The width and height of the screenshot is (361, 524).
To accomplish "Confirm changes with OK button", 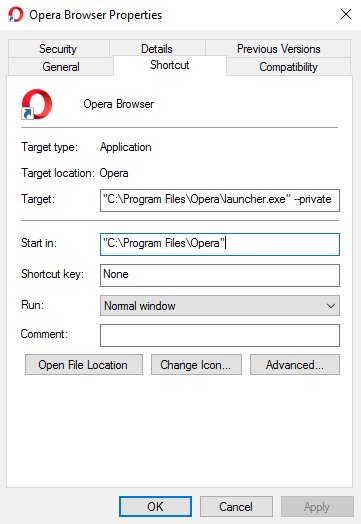I will (155, 507).
